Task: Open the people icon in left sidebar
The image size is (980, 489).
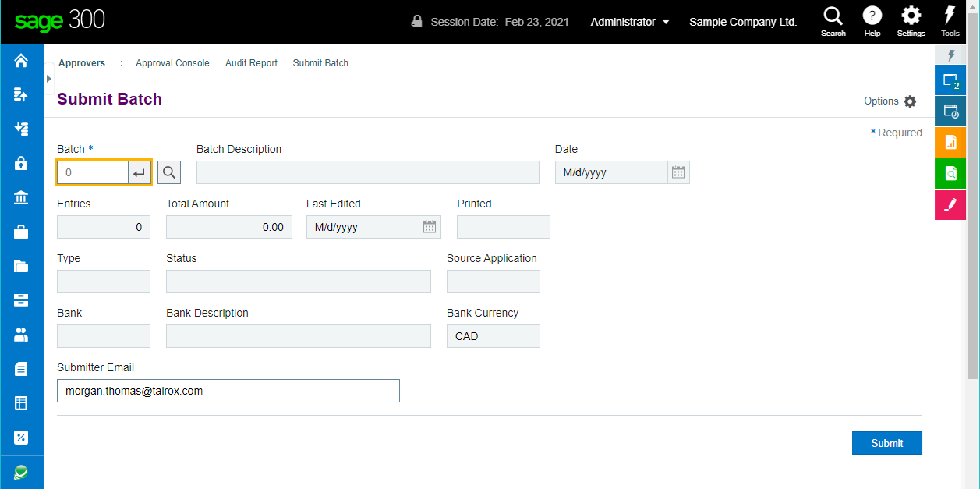Action: pyautogui.click(x=21, y=335)
